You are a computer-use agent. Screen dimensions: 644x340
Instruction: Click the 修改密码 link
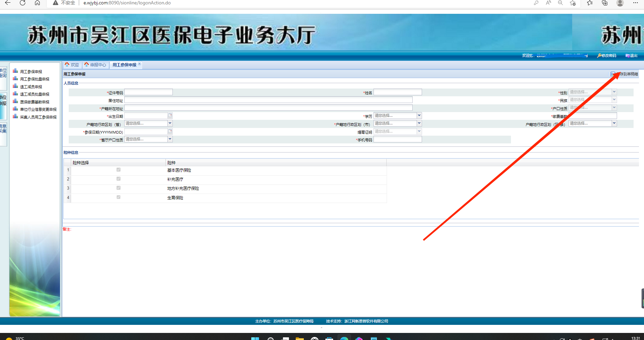[609, 56]
